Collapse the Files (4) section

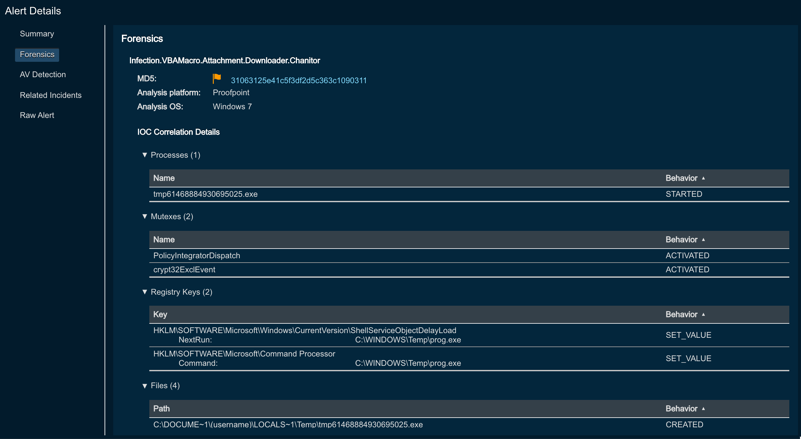pos(145,386)
